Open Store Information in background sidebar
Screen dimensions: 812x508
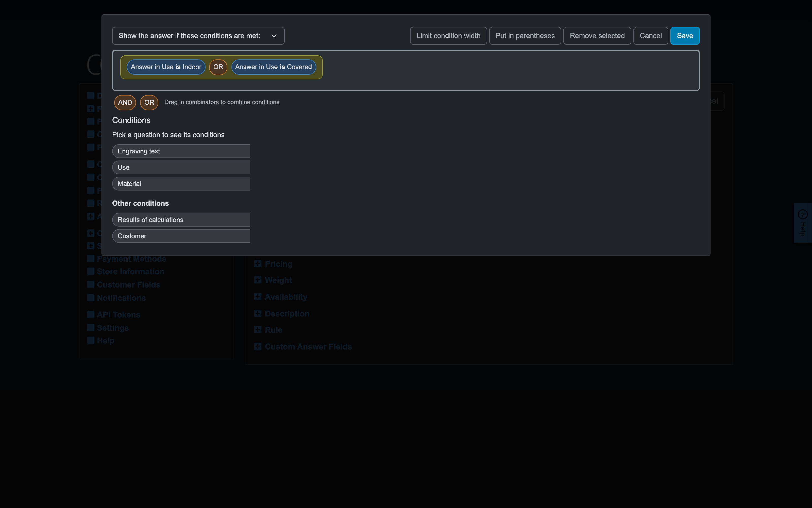click(130, 272)
